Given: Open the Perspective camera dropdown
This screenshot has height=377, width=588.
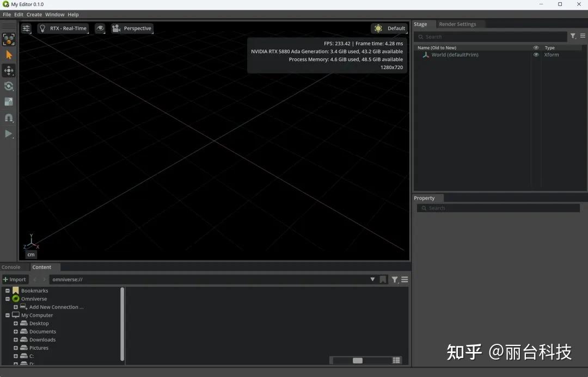Looking at the screenshot, I should click(x=132, y=28).
